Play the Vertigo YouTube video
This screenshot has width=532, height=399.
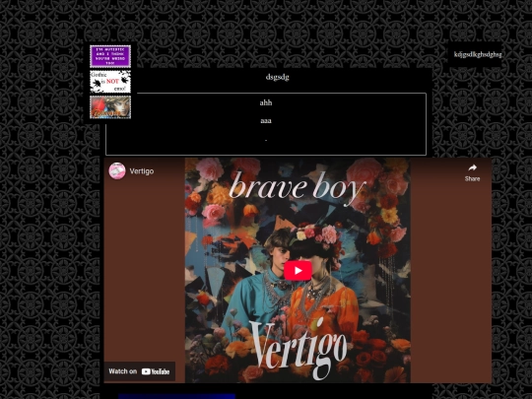click(298, 270)
